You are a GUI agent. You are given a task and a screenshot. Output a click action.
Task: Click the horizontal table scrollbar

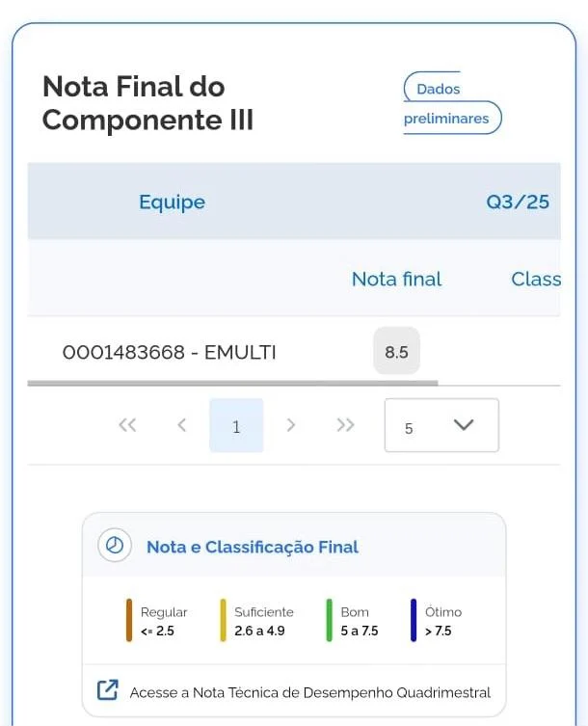(x=232, y=383)
